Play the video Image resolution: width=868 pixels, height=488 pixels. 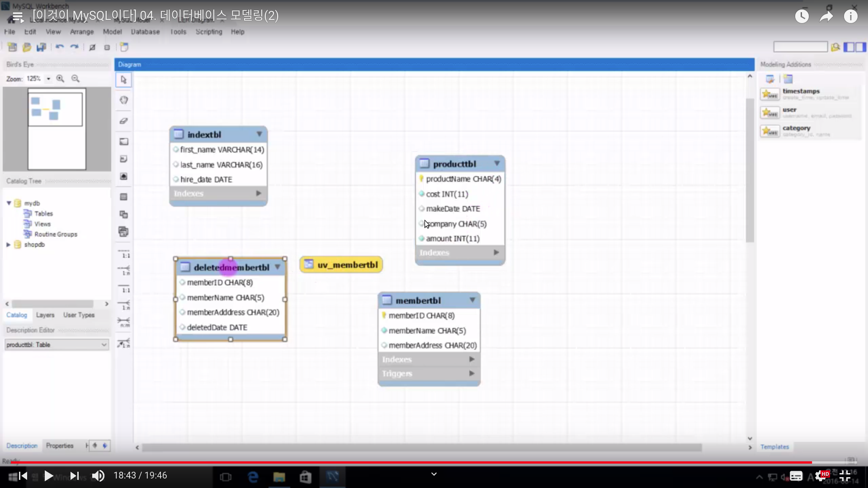[x=48, y=476]
